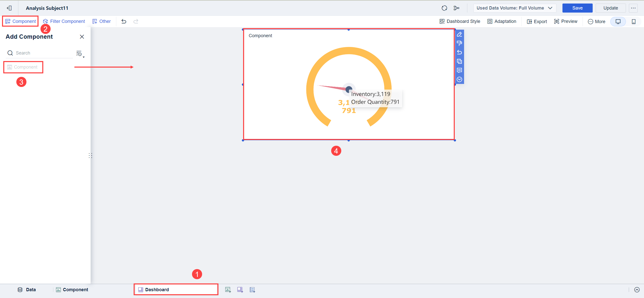This screenshot has height=298, width=644.
Task: Create a new dashboard with the purple layout icon
Action: 240,289
